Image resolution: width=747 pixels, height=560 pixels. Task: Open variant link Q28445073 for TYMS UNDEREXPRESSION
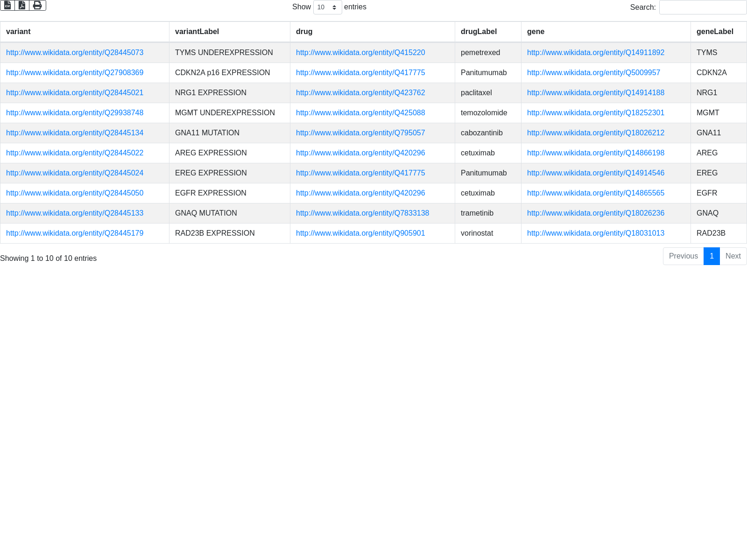click(x=75, y=53)
